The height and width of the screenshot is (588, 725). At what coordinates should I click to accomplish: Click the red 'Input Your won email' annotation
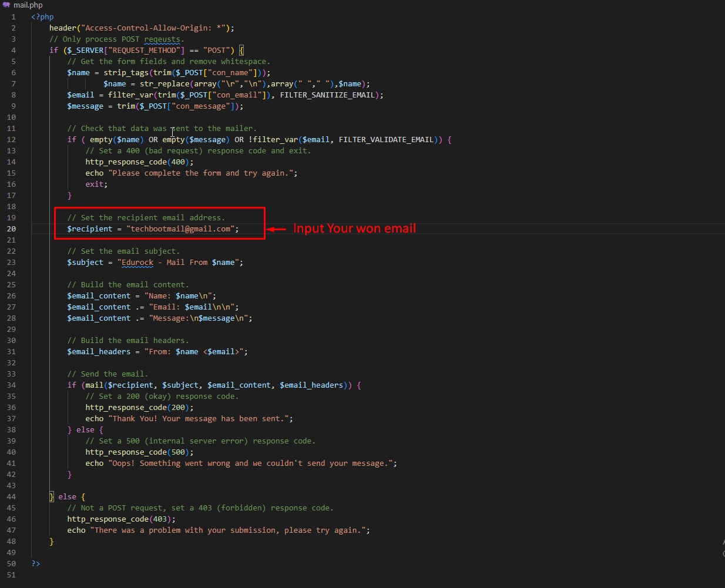click(354, 229)
